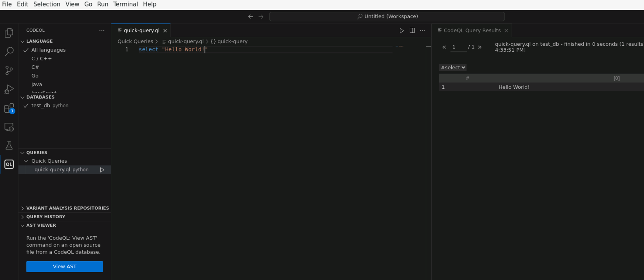
Task: Click the [0] results column header
Action: click(617, 78)
